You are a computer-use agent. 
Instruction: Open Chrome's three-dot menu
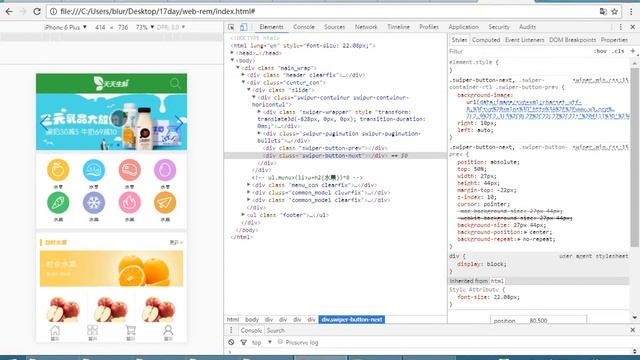point(631,11)
